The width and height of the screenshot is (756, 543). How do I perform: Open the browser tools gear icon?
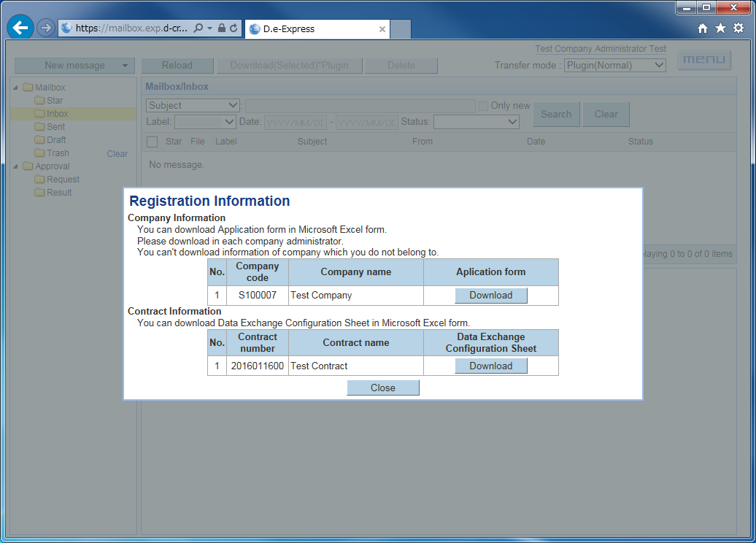(x=738, y=28)
